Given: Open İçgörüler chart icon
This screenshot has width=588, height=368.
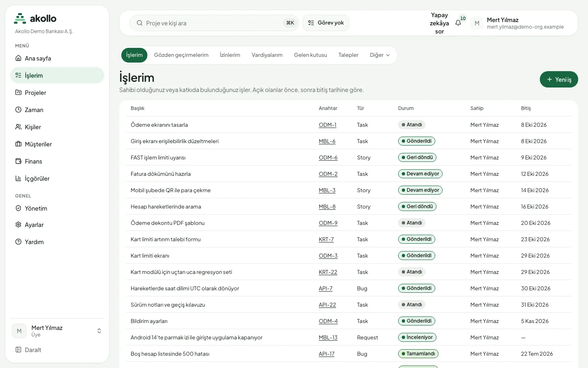Looking at the screenshot, I should tap(18, 178).
